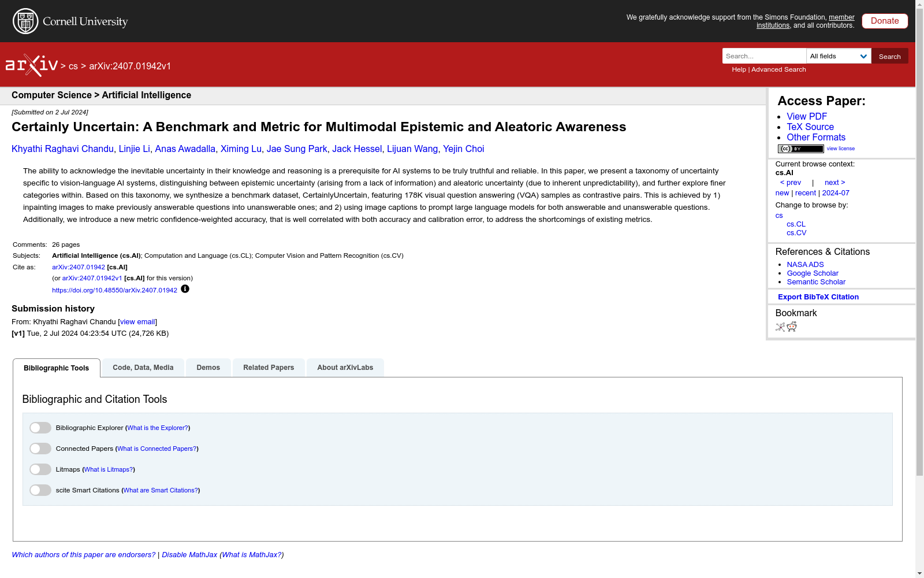Click the arXiv:2407.01942v1 breadcrumb

pyautogui.click(x=130, y=66)
